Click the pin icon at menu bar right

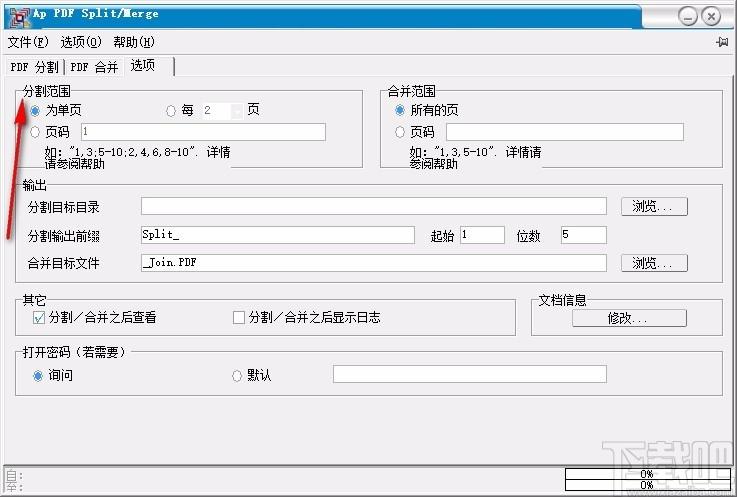(721, 42)
